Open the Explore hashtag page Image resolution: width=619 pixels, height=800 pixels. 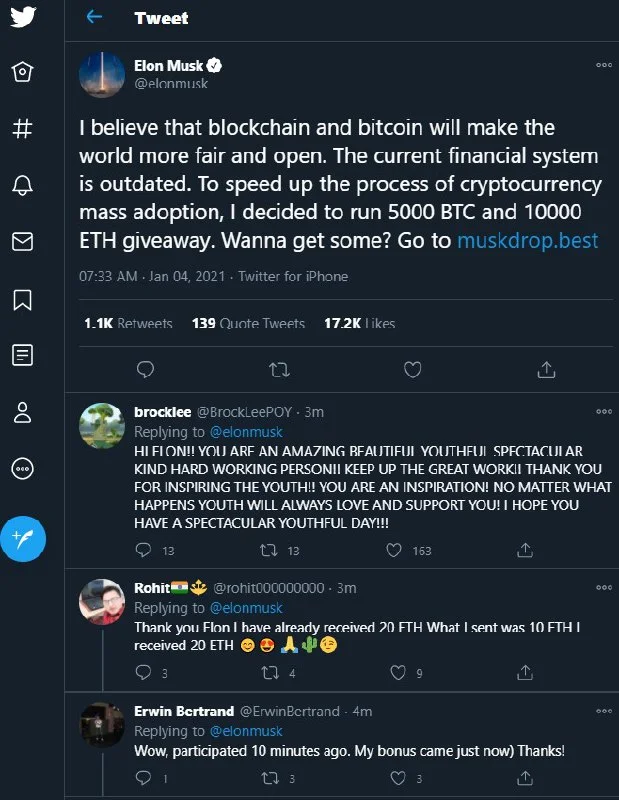click(x=23, y=128)
